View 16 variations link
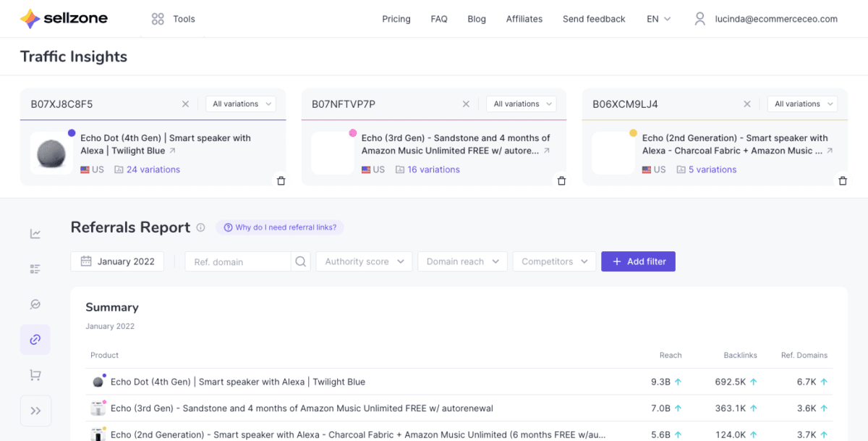This screenshot has width=868, height=441. click(433, 169)
